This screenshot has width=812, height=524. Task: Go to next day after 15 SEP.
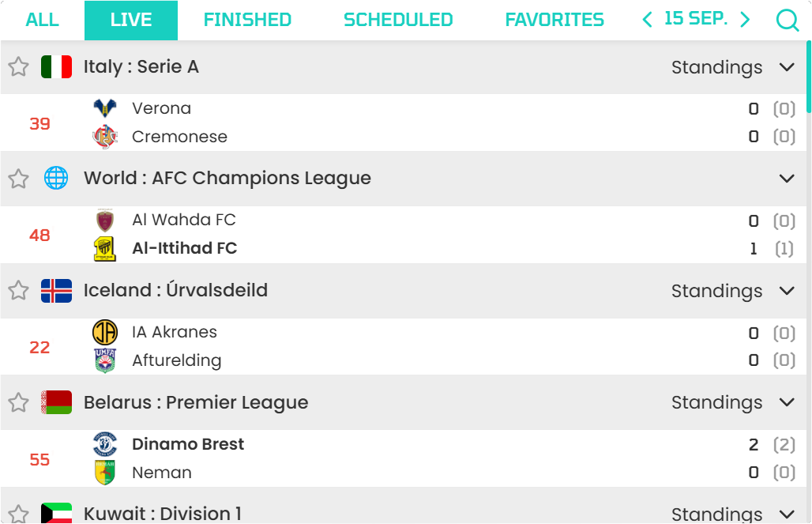click(x=745, y=20)
